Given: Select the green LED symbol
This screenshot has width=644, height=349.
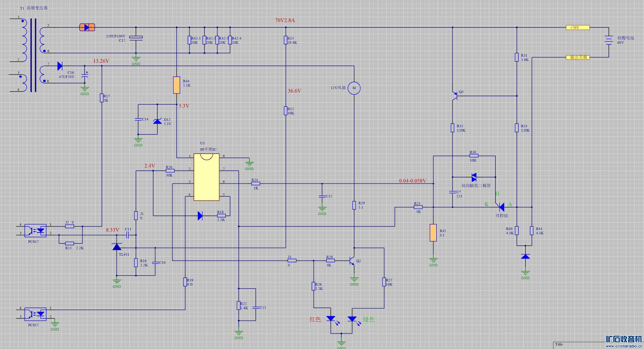Looking at the screenshot, I should (352, 319).
